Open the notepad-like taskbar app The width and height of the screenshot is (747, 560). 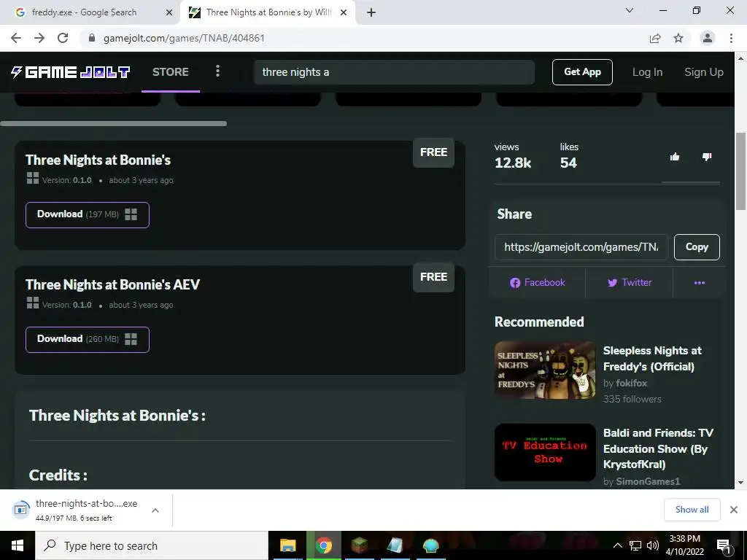coord(395,545)
